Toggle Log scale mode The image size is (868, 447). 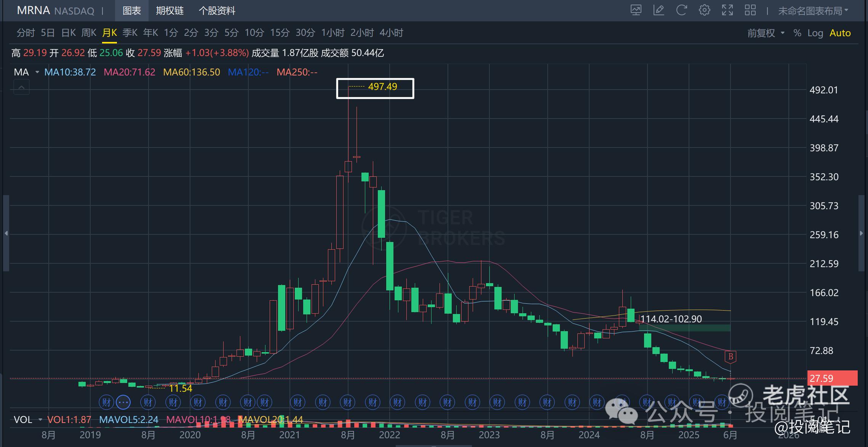[815, 33]
